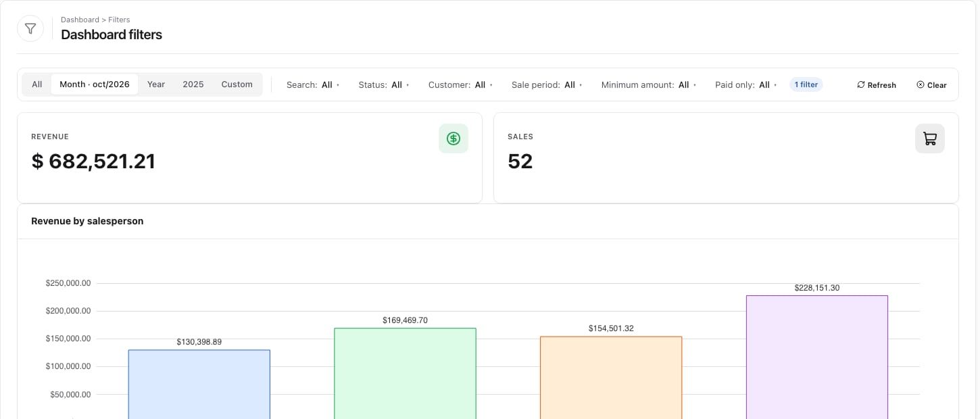Screen dimensions: 980x419
Task: Click the SALES card label
Action: click(520, 137)
